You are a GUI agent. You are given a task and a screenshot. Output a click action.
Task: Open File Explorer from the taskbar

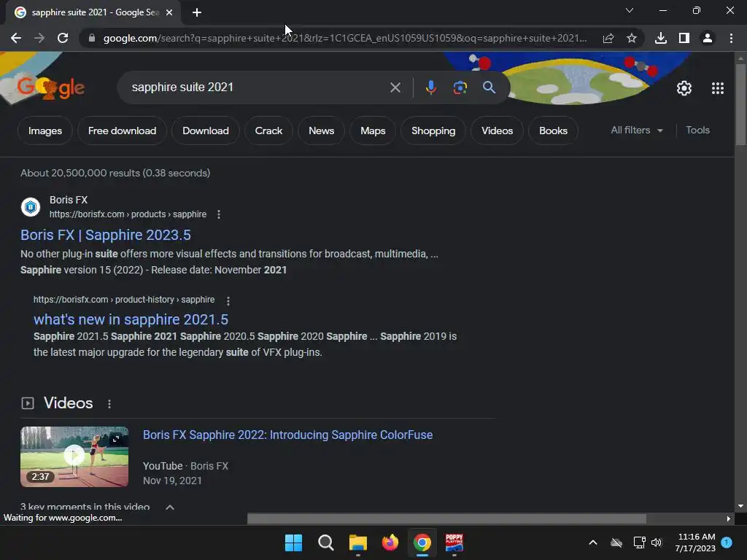[357, 542]
